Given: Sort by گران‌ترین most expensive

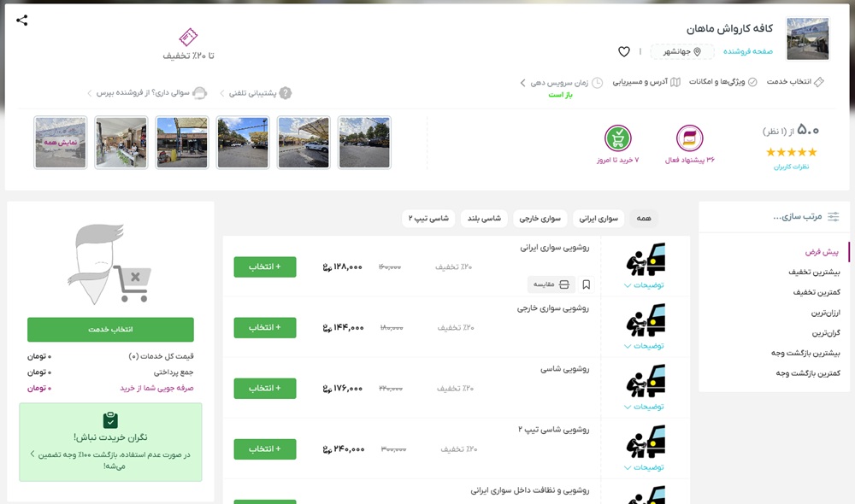Looking at the screenshot, I should pos(826,332).
